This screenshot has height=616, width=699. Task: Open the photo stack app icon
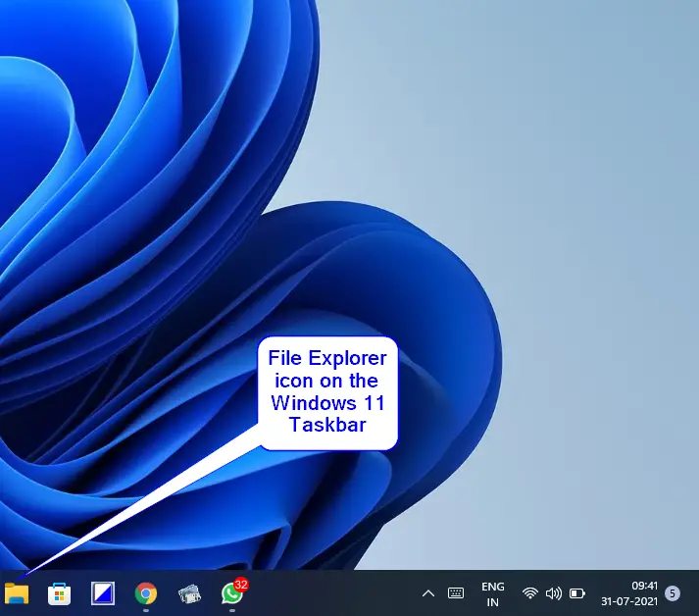click(189, 594)
